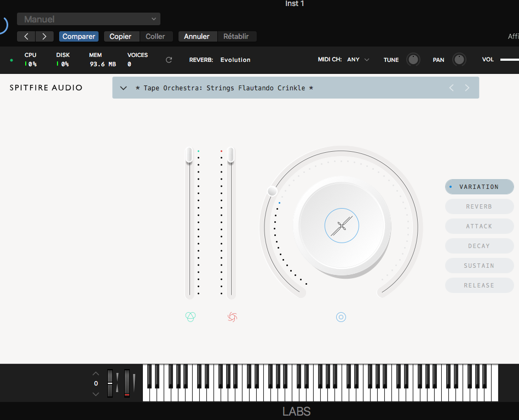Click the leftmost white piano key
The width and height of the screenshot is (519, 420).
pos(146,395)
